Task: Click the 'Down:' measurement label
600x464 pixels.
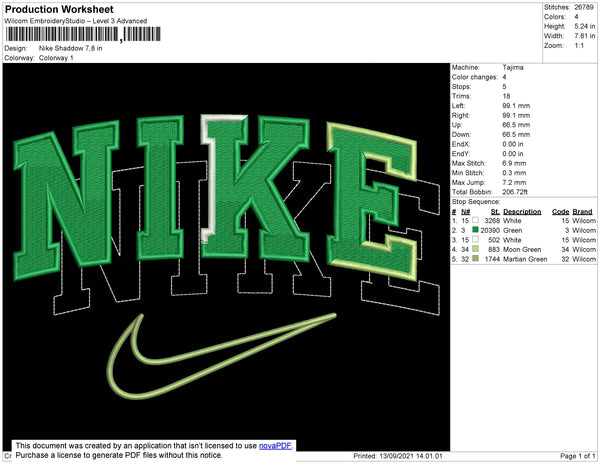Action: click(461, 134)
